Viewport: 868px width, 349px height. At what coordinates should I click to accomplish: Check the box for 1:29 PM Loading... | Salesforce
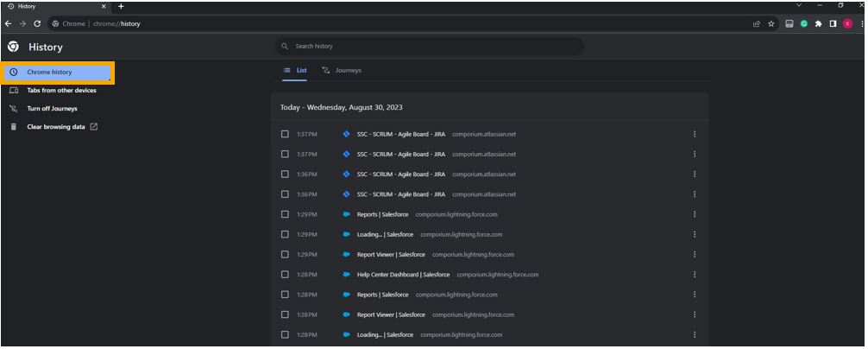pos(285,234)
